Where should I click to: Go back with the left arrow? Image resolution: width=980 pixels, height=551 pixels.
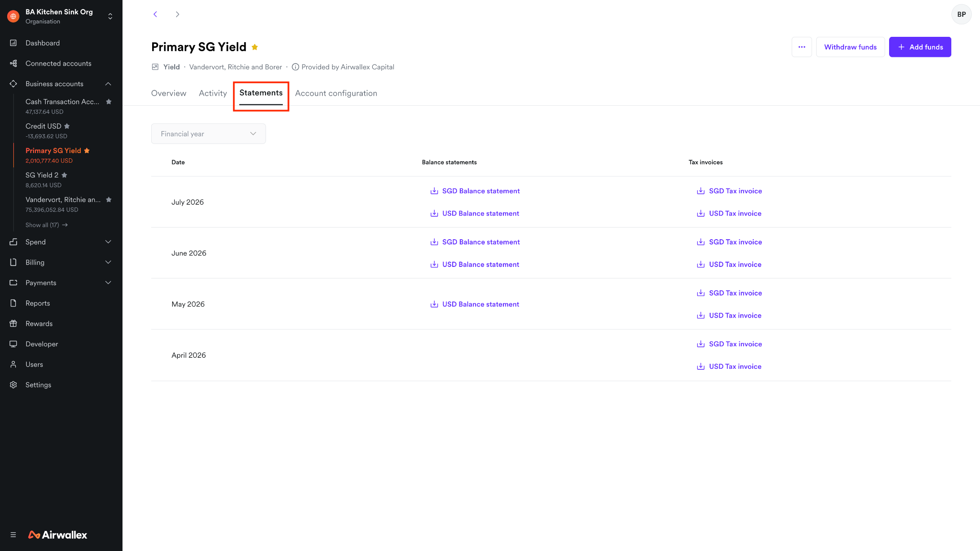[155, 14]
